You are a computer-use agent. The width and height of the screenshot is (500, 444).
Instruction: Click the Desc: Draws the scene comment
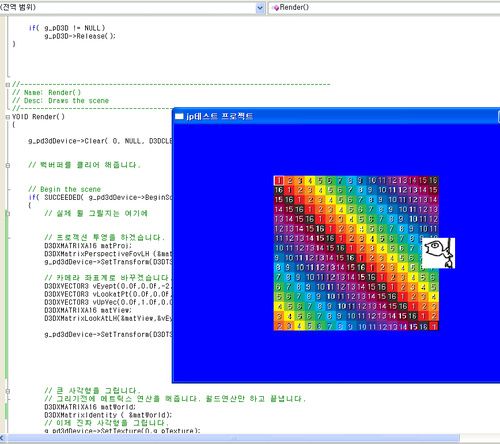coord(60,101)
